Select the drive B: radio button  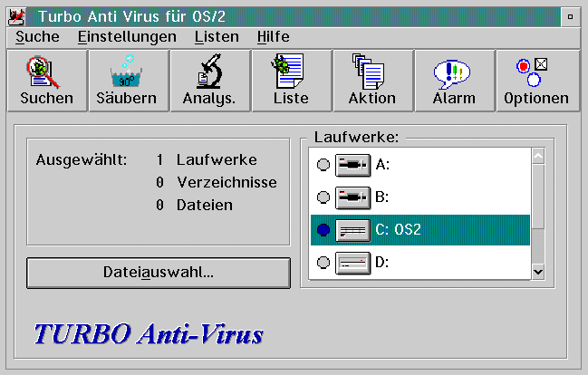[x=323, y=197]
